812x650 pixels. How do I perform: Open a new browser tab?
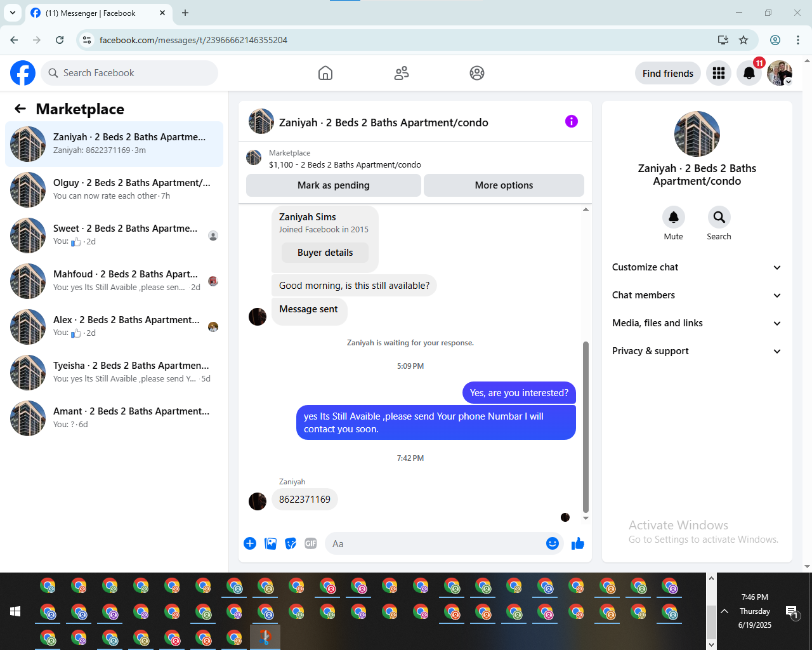[185, 13]
